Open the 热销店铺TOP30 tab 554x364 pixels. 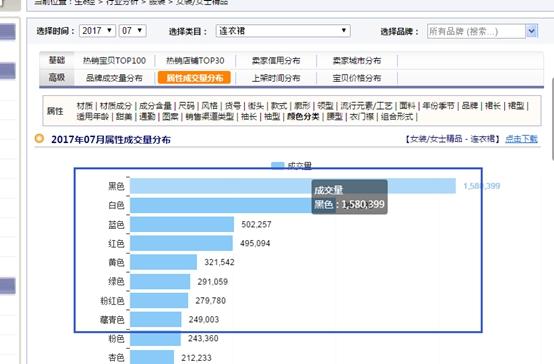tap(195, 61)
